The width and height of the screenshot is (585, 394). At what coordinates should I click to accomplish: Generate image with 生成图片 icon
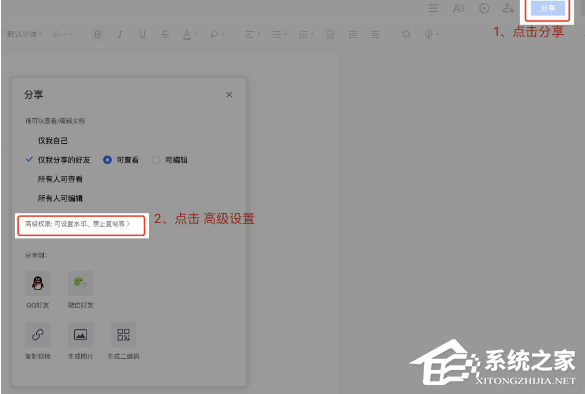81,334
